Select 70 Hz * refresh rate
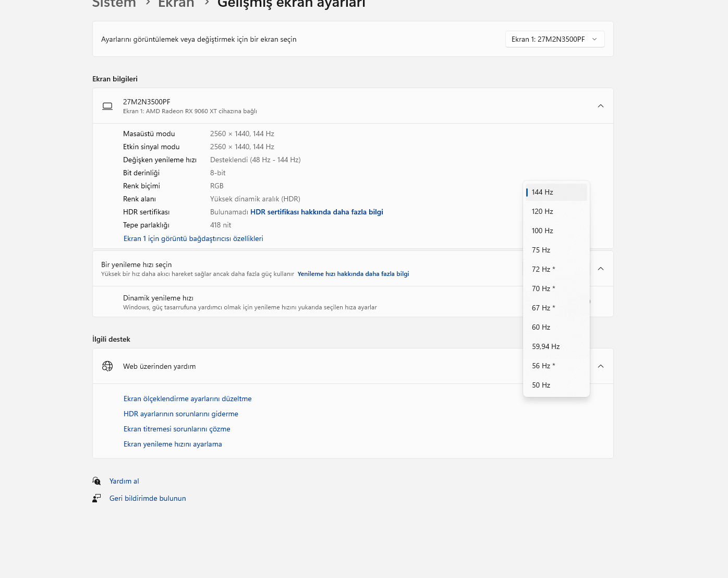Viewport: 728px width, 578px height. click(556, 288)
